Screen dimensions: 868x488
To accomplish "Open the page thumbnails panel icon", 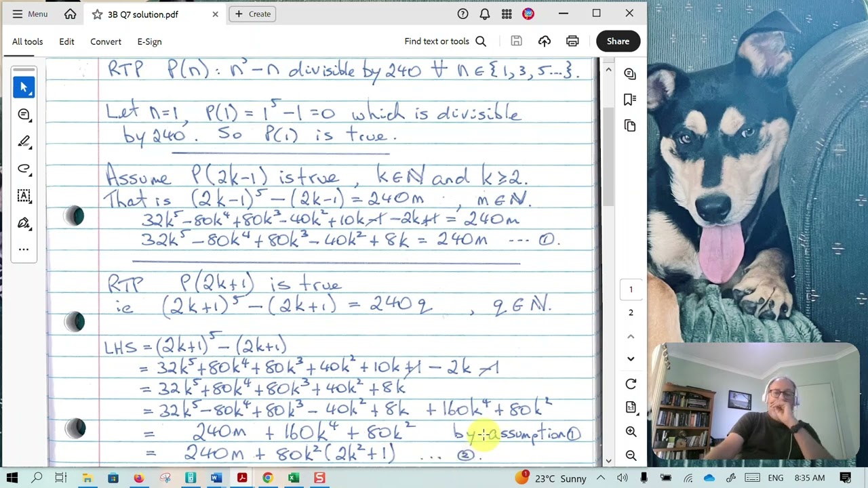I will (x=630, y=125).
